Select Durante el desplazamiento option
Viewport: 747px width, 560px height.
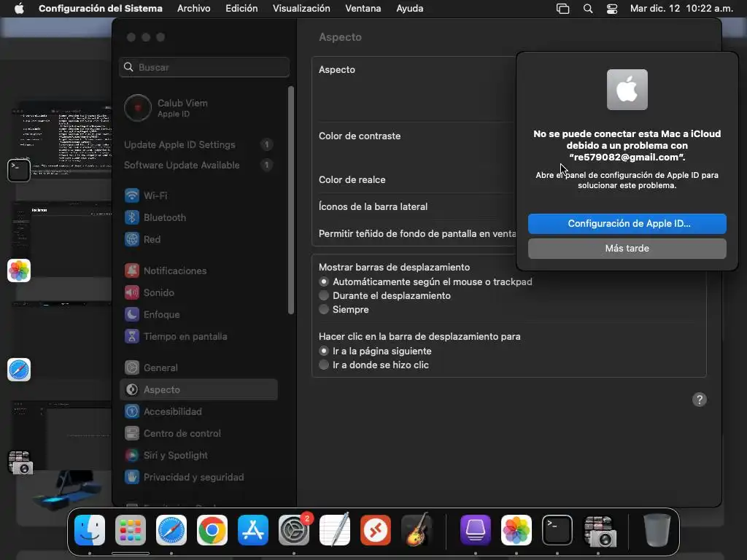pyautogui.click(x=324, y=296)
